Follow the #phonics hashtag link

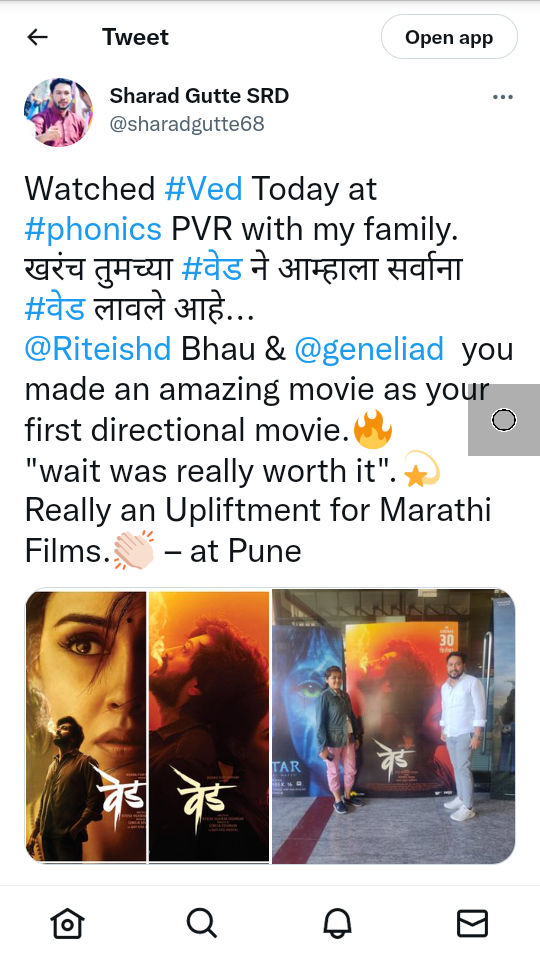coord(93,229)
